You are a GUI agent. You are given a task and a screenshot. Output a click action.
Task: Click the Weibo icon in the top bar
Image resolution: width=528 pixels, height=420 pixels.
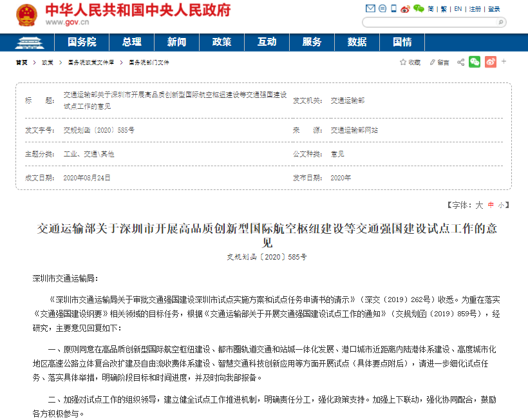[x=405, y=8]
